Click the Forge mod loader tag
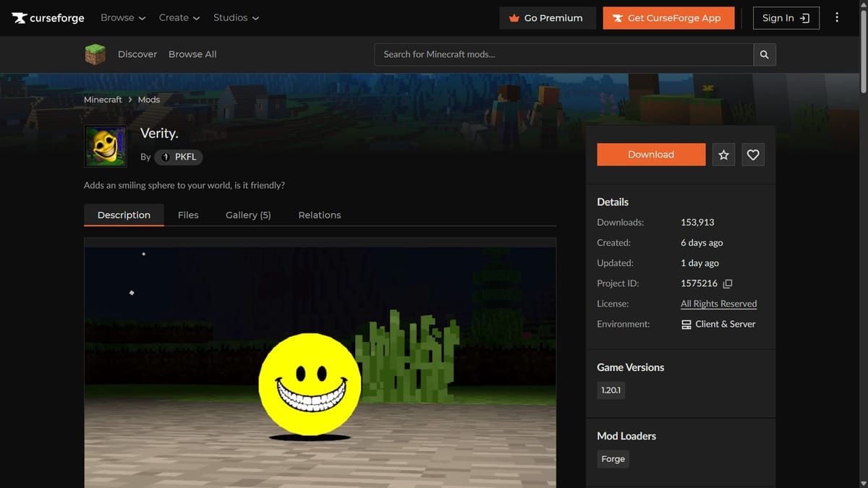868x488 pixels. coord(613,459)
